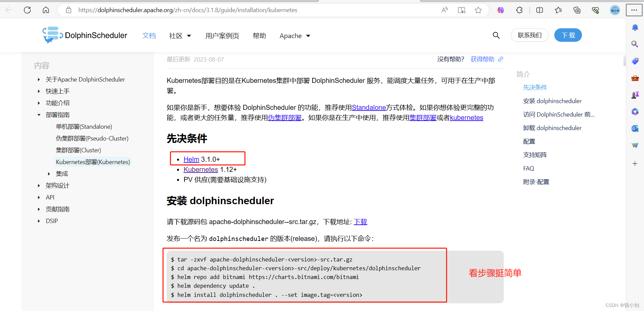
Task: Expand 关于Apache DolphinScheduler tree arrow
Action: (39, 80)
